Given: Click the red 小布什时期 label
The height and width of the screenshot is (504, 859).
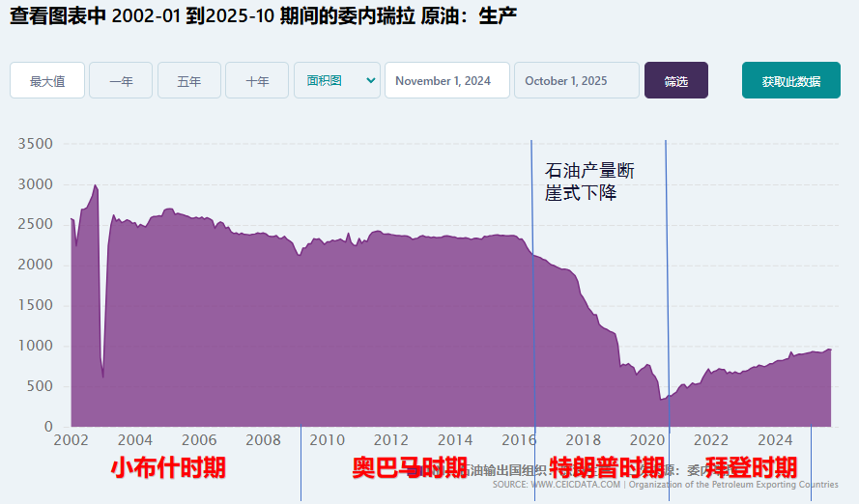Looking at the screenshot, I should coord(168,468).
